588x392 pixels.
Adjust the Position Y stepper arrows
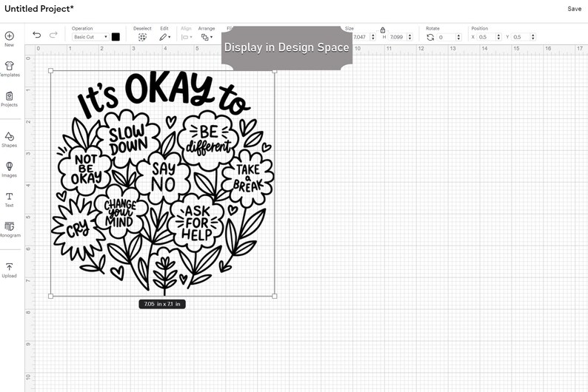533,37
